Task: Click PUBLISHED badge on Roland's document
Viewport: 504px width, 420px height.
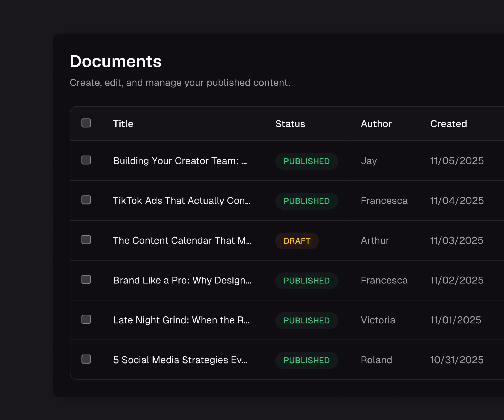Action: tap(306, 361)
